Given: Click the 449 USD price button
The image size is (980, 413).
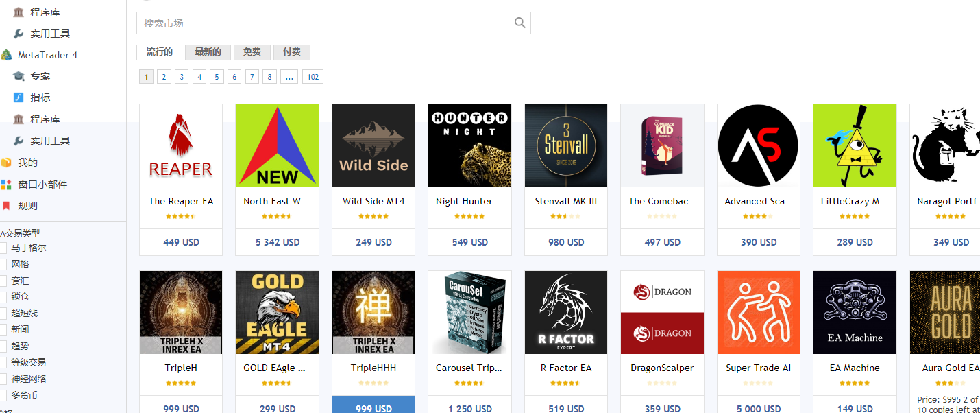Looking at the screenshot, I should 181,242.
